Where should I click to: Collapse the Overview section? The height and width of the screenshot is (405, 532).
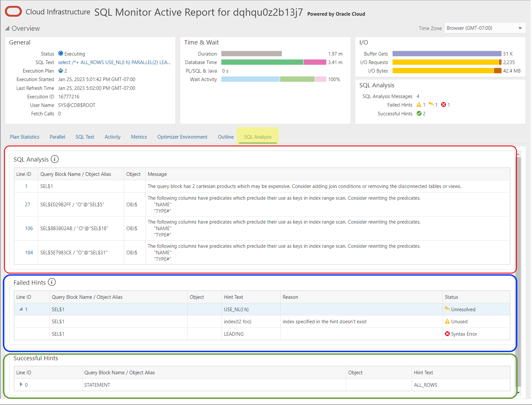tap(7, 28)
